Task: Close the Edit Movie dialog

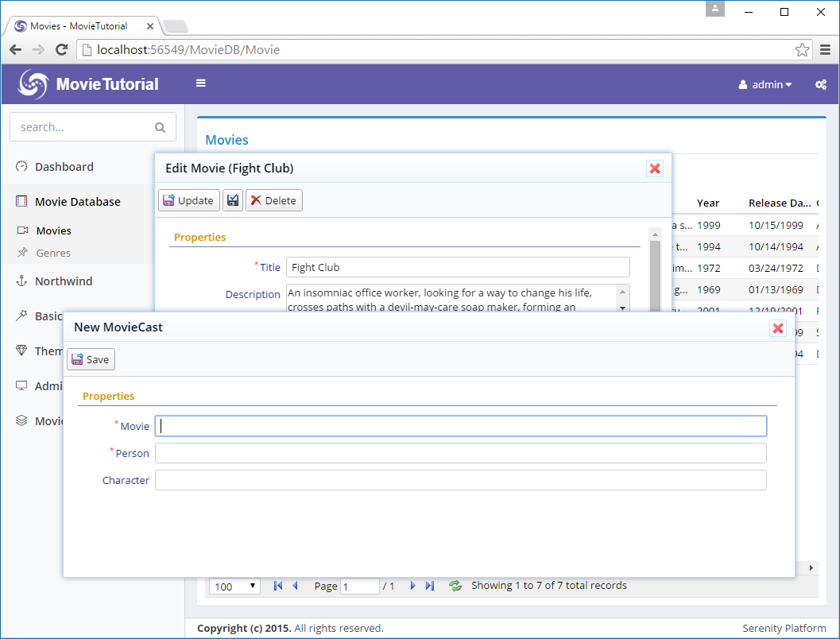Action: click(654, 168)
